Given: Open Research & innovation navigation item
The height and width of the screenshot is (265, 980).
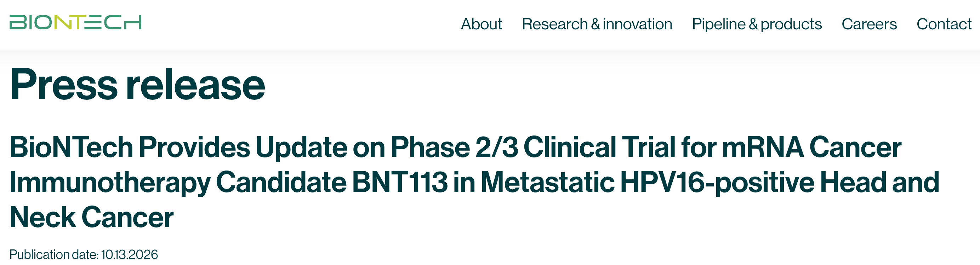Looking at the screenshot, I should point(597,24).
